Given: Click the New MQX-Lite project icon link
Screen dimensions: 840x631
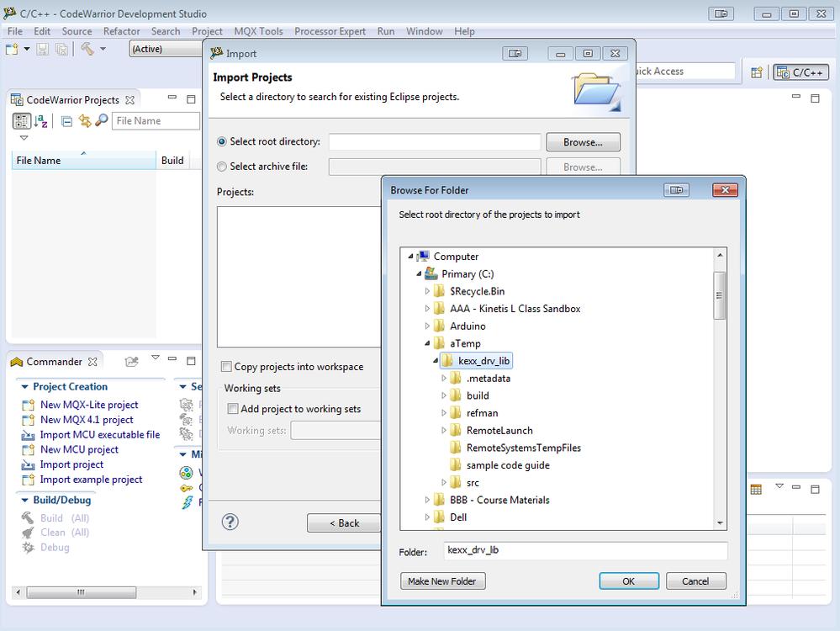Looking at the screenshot, I should (28, 406).
